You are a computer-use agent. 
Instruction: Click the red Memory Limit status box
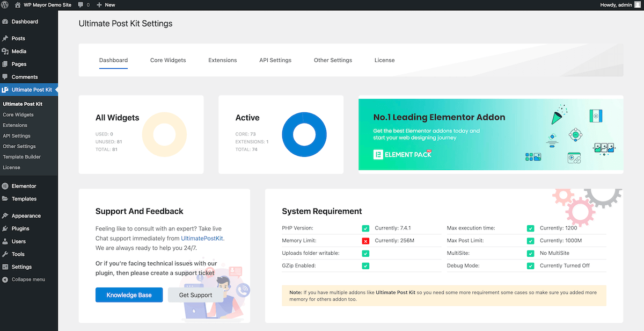pos(365,241)
